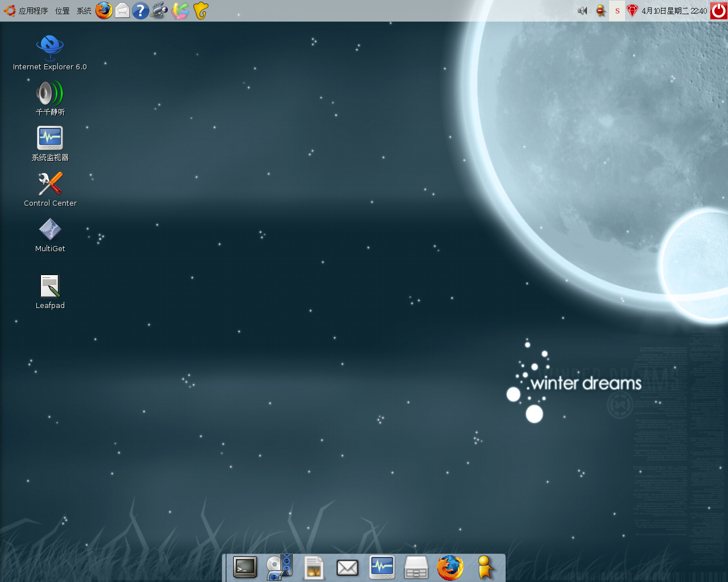Launch Firefox from the top panel

[104, 10]
